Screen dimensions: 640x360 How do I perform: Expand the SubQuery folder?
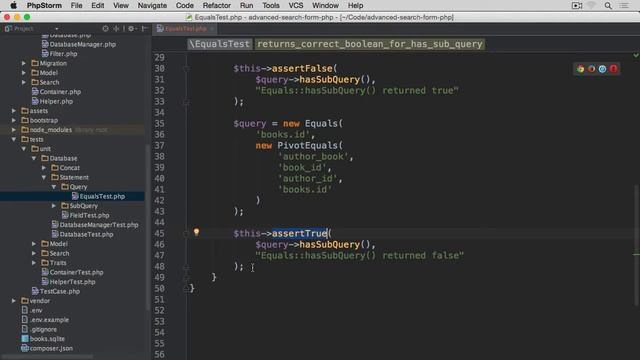click(53, 206)
